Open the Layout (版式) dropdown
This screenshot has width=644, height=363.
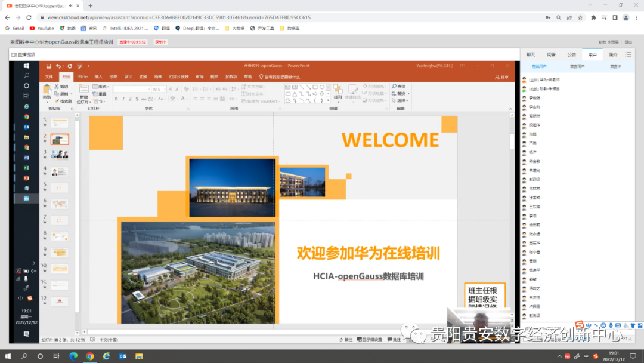[x=101, y=87]
